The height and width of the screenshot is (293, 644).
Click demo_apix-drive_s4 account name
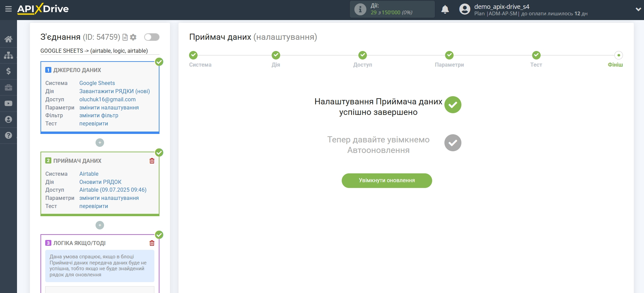[x=502, y=6]
